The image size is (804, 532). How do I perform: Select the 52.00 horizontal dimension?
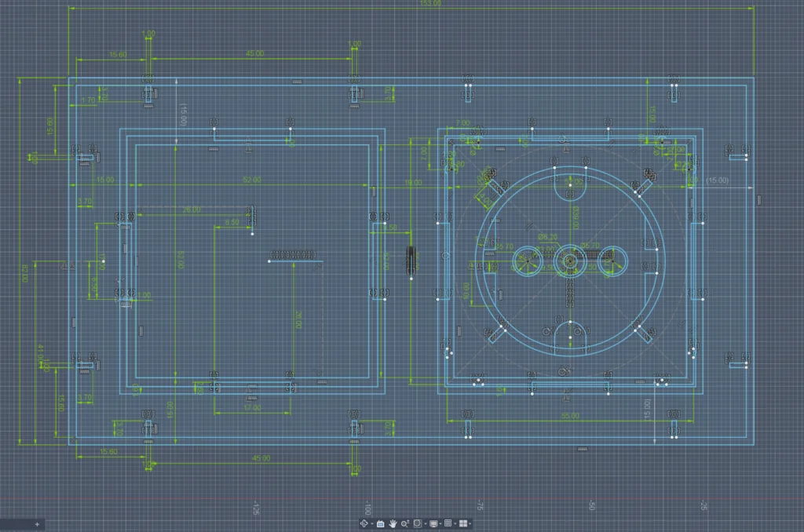point(252,180)
